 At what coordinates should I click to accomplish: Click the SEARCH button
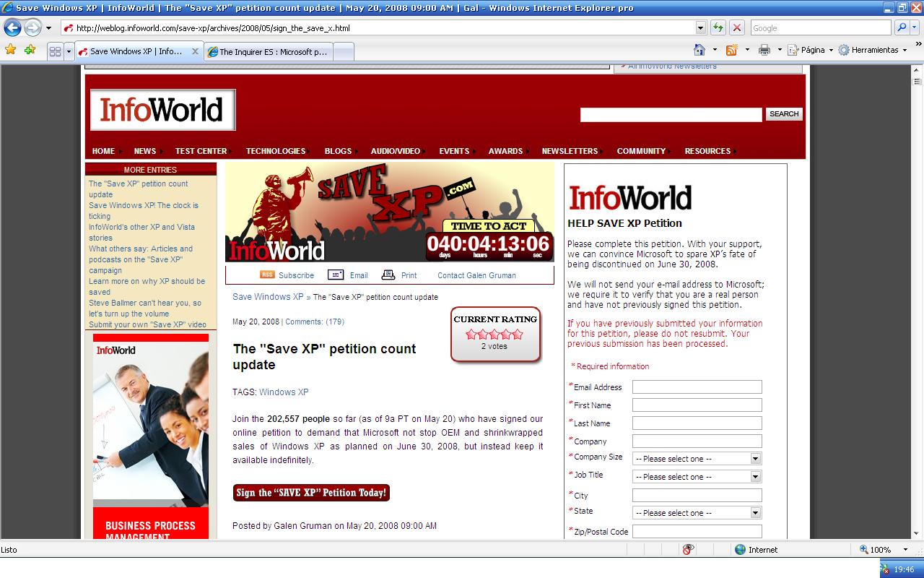coord(784,114)
